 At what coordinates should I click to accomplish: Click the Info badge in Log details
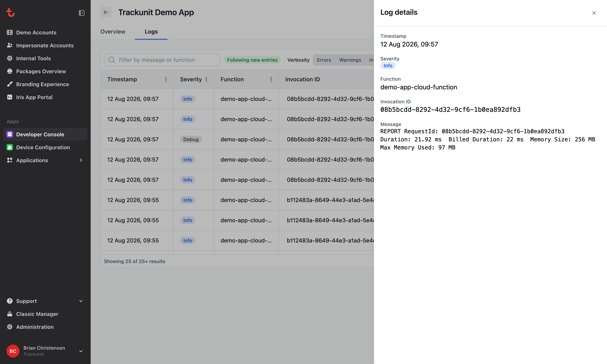(x=388, y=66)
